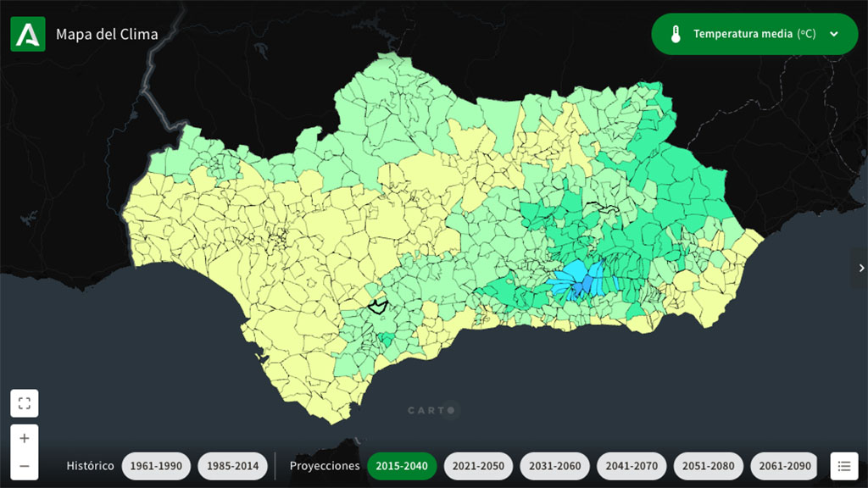Open the legend list icon

tap(843, 466)
